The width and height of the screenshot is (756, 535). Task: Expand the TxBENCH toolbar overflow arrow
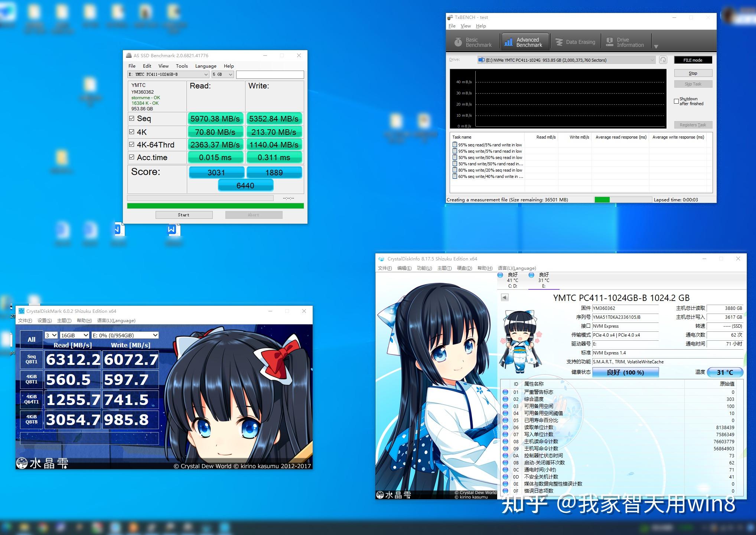click(x=656, y=46)
